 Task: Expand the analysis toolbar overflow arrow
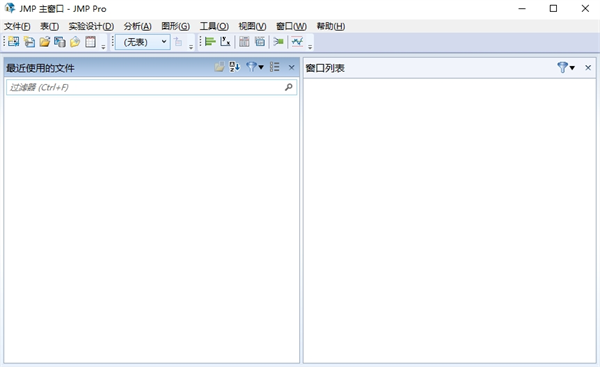click(310, 47)
